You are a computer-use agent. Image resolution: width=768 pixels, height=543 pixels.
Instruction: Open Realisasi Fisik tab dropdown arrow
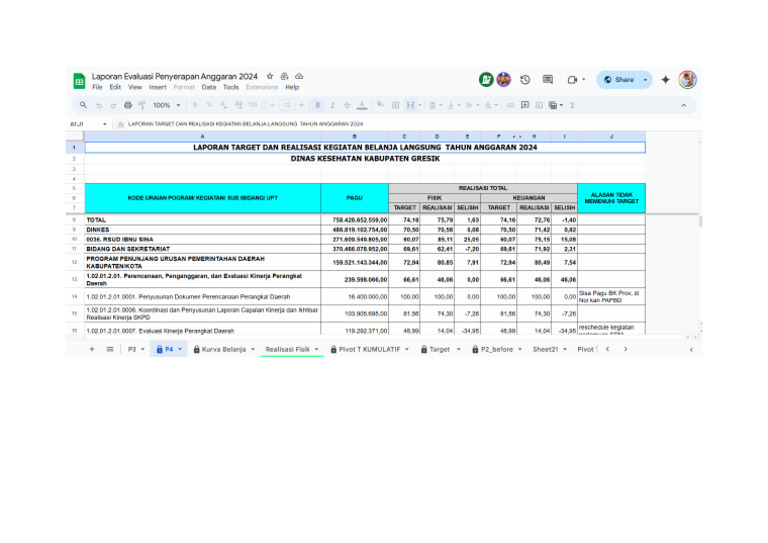point(317,349)
